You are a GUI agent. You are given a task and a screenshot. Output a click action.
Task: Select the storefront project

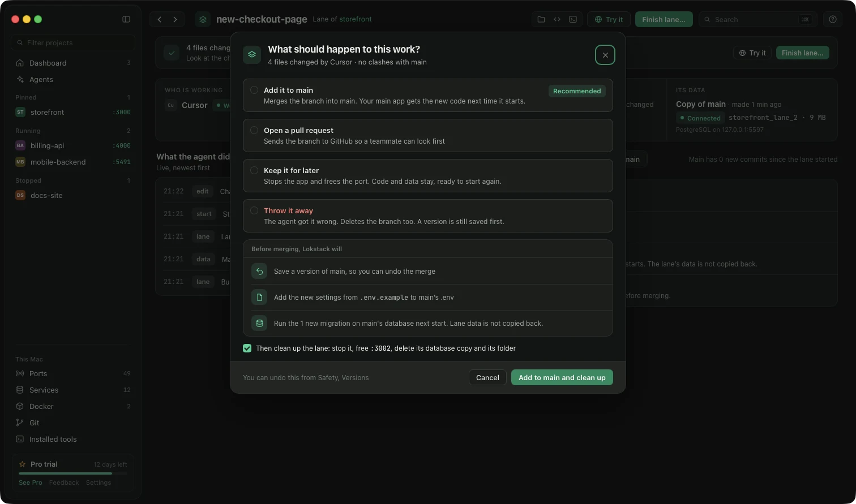[x=73, y=112]
